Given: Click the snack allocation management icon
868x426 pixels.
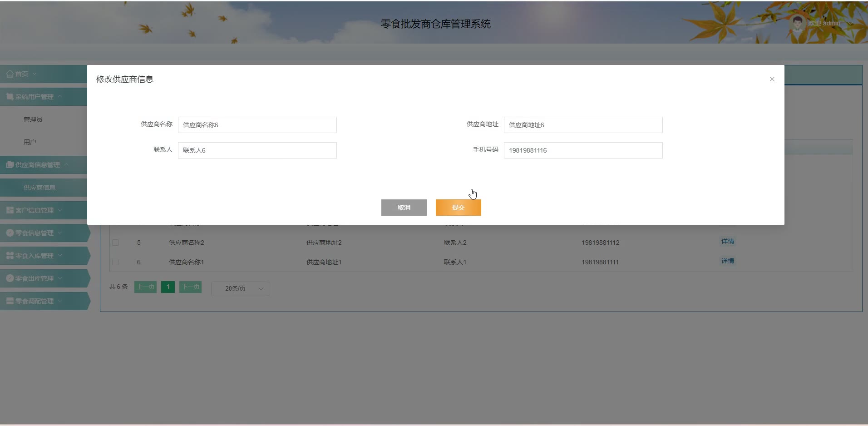Looking at the screenshot, I should (x=10, y=301).
